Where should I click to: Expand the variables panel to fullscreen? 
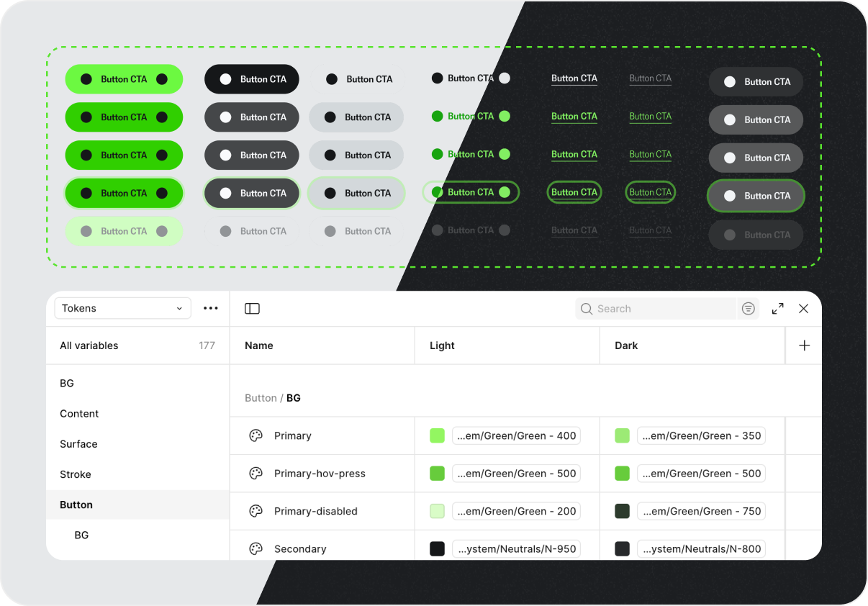(x=777, y=309)
